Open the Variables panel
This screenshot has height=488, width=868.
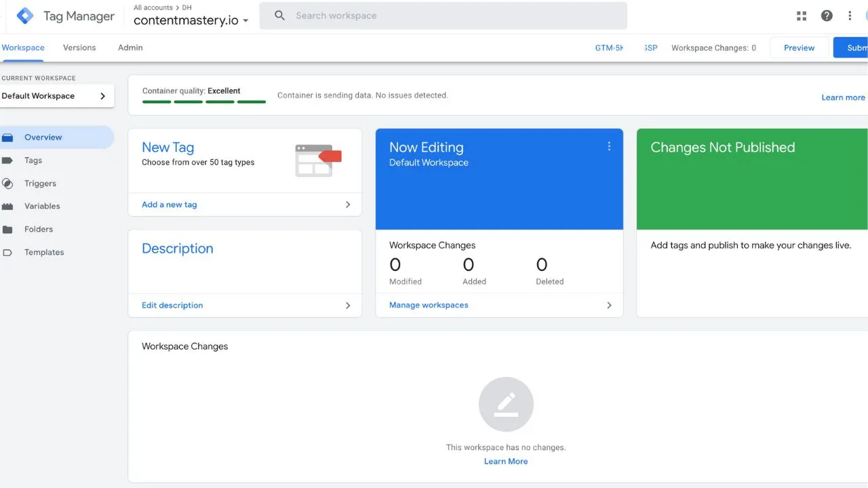click(43, 206)
